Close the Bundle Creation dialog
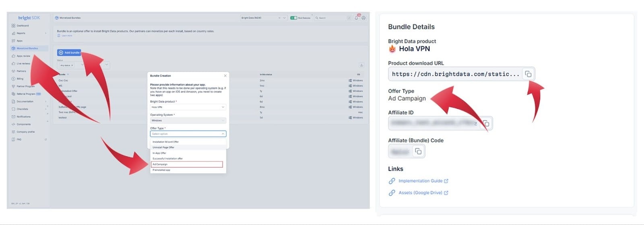 [225, 76]
